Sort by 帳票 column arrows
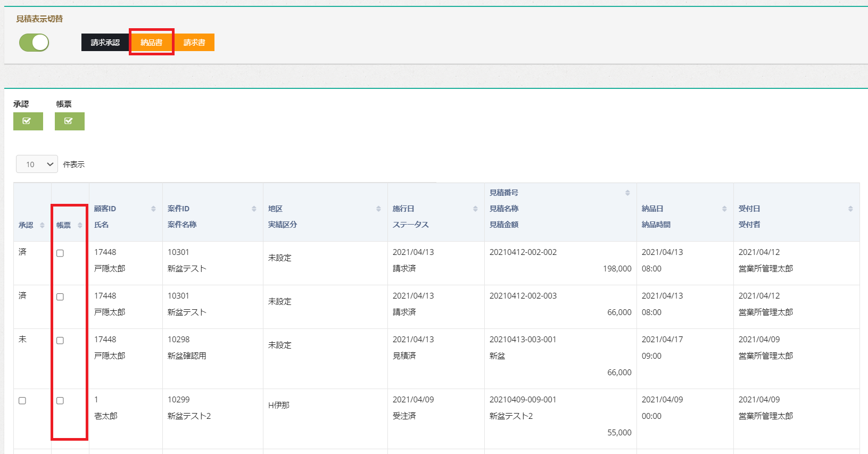This screenshot has width=868, height=454. 80,225
